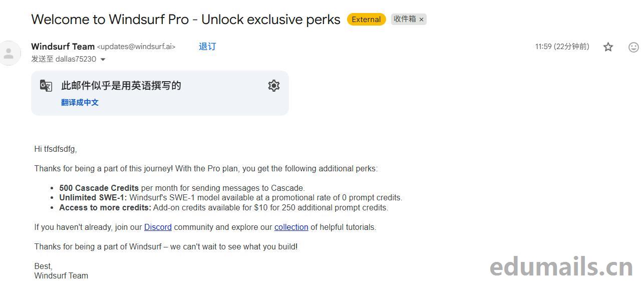Click the Unlimited SWE-1 bullet text
Image resolution: width=644 pixels, height=287 pixels.
pos(93,198)
